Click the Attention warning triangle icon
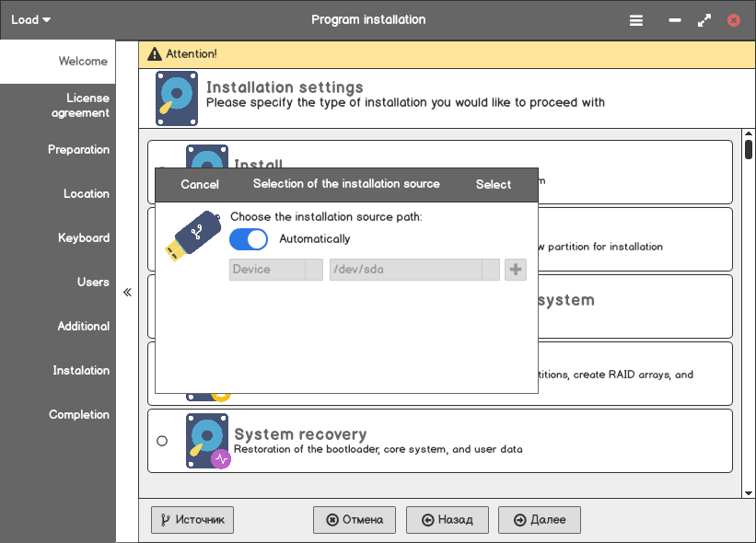Image resolution: width=756 pixels, height=543 pixels. click(154, 54)
